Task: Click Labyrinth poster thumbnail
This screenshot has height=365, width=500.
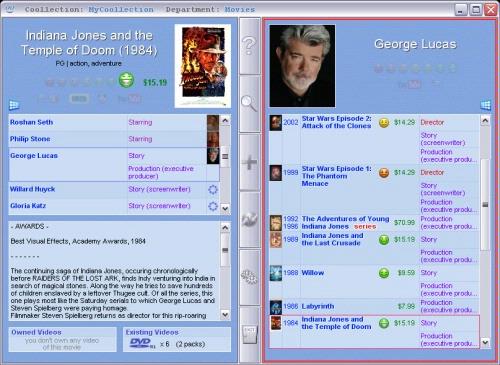Action: click(276, 307)
